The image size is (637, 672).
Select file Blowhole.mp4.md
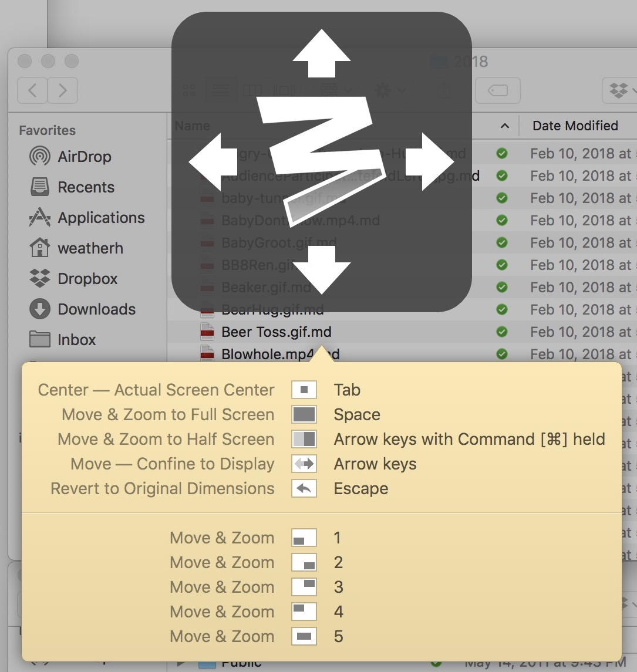281,354
